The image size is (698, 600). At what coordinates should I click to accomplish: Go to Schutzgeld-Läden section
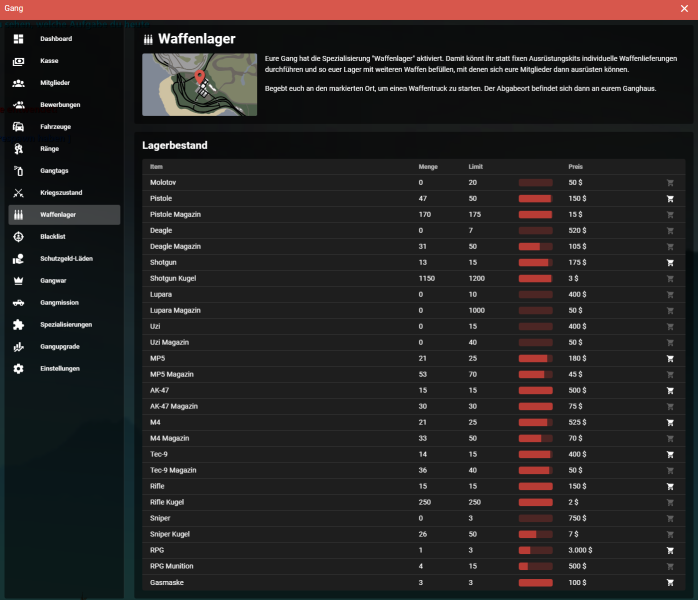[x=66, y=259]
